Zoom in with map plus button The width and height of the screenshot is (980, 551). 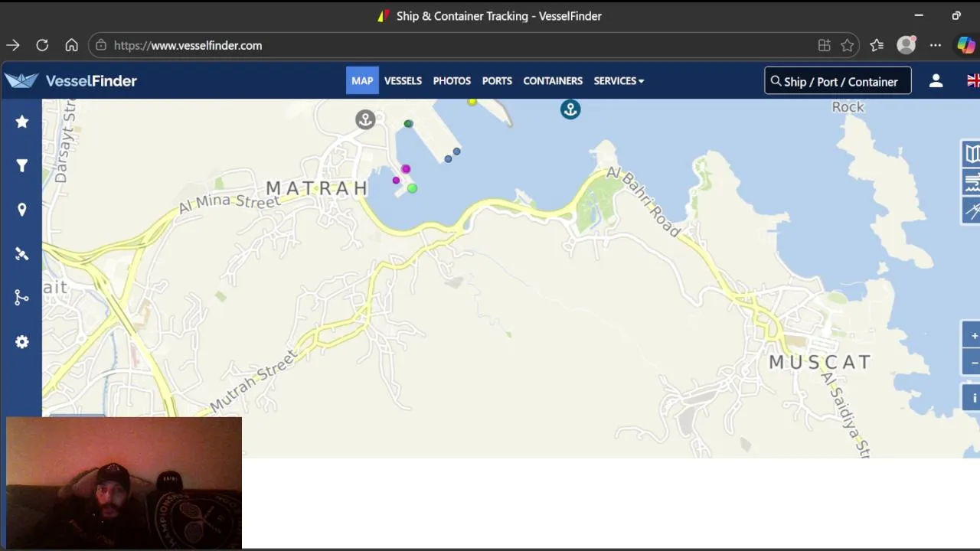click(x=973, y=335)
